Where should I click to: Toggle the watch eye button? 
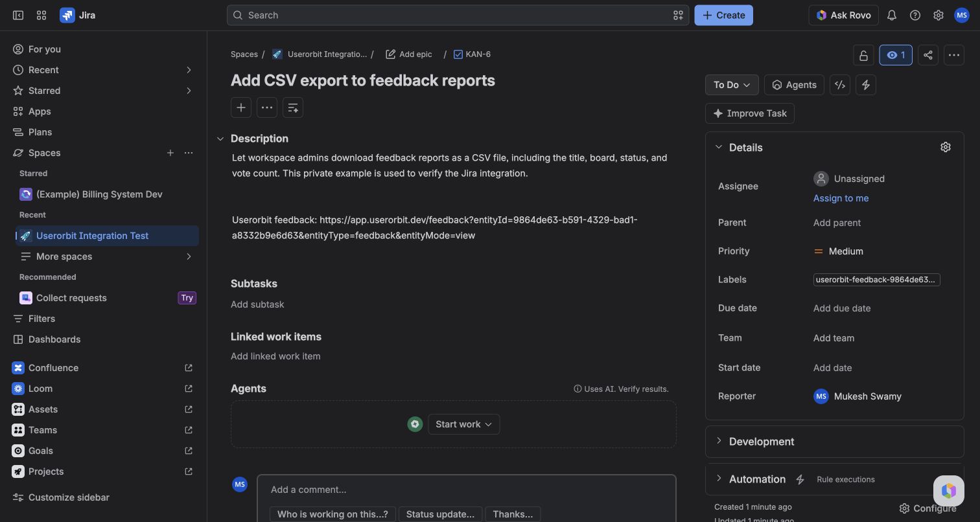(896, 55)
